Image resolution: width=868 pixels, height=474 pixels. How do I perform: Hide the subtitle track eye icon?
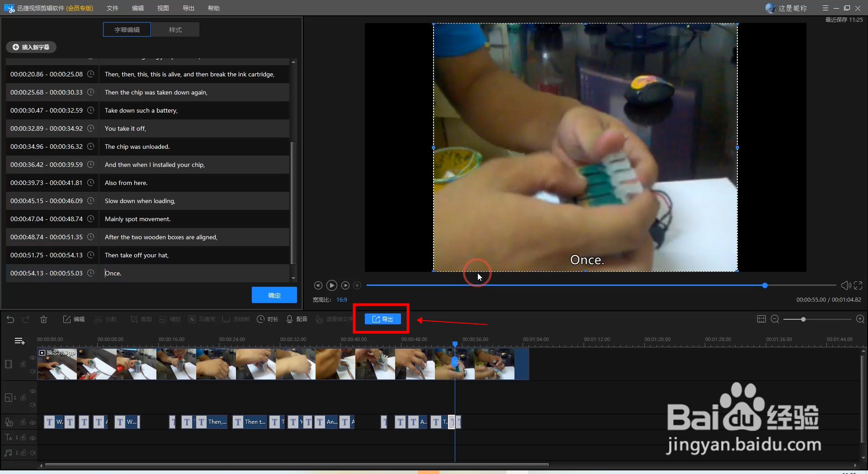click(33, 422)
